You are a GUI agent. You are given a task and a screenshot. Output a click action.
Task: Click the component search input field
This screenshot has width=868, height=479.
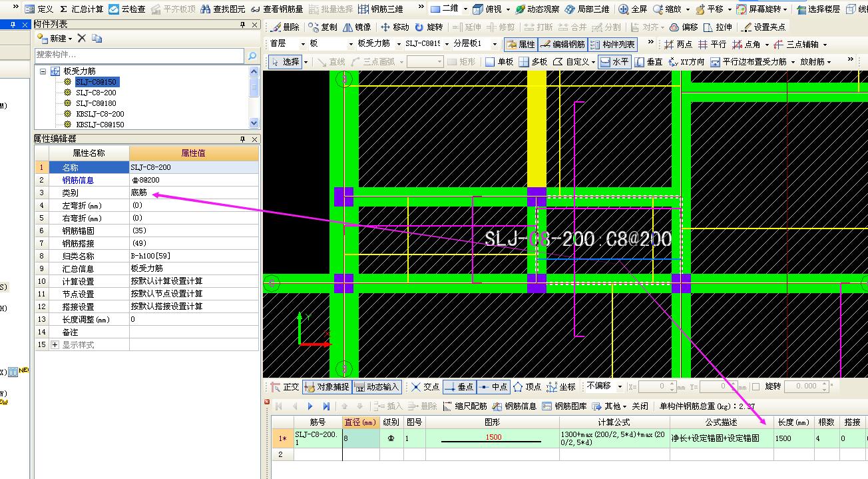[x=140, y=55]
